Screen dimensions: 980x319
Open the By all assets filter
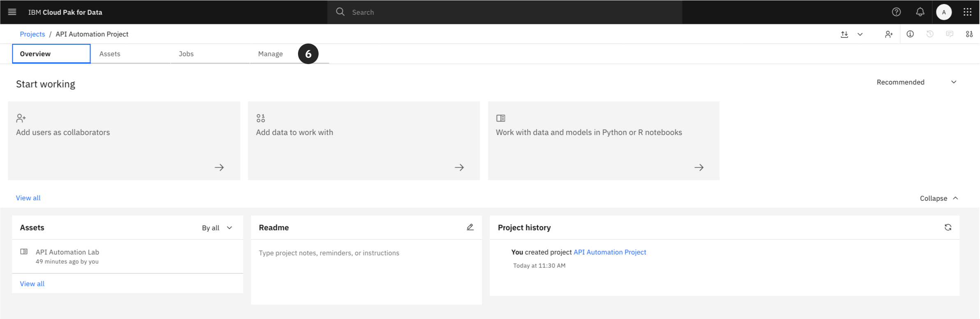pyautogui.click(x=217, y=228)
